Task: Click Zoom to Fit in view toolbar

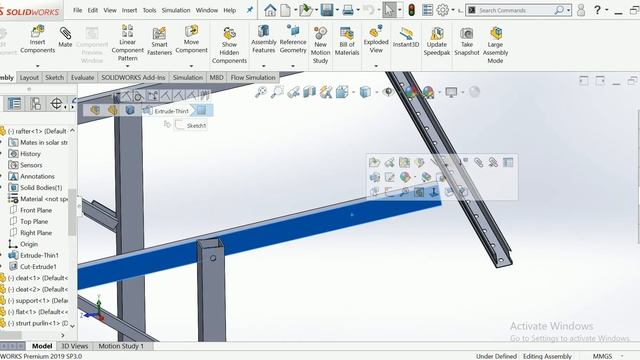Action: 260,92
